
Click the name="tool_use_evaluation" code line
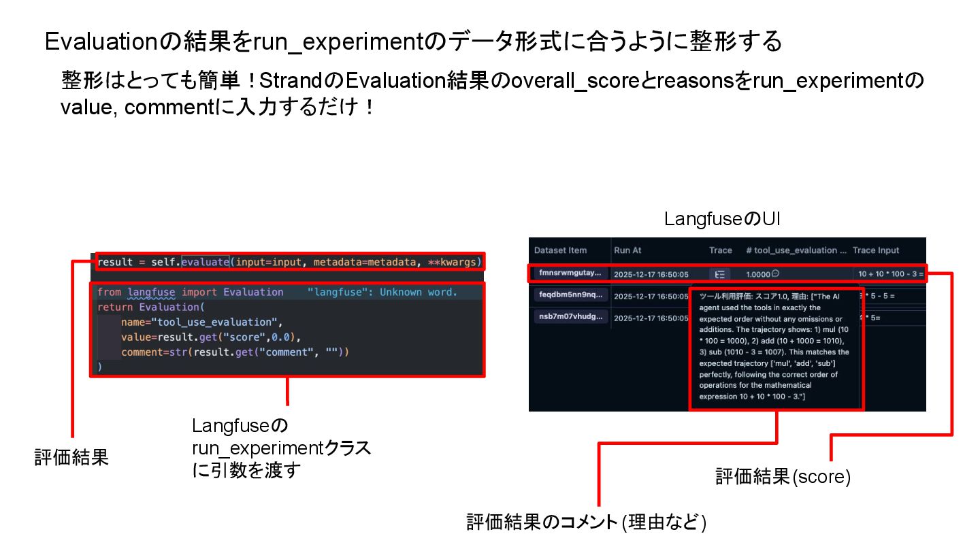pyautogui.click(x=201, y=322)
